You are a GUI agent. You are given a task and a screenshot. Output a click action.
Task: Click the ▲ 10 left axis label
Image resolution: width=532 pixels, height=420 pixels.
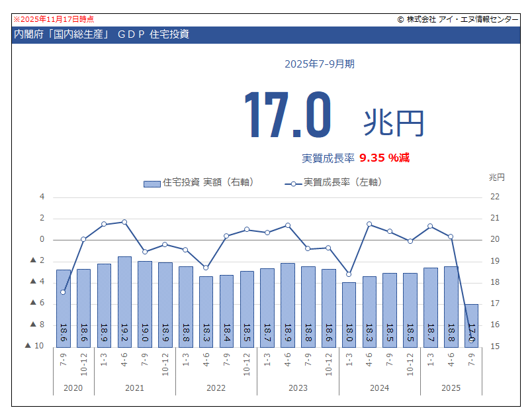34,346
